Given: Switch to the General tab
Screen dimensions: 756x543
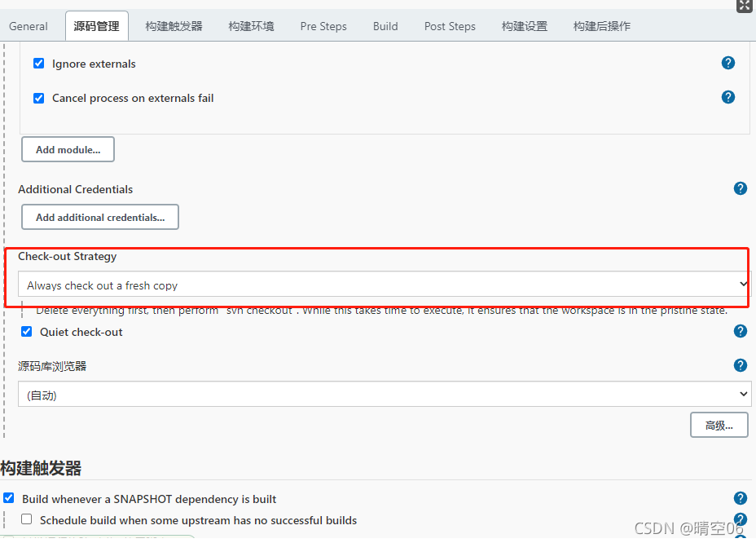Looking at the screenshot, I should point(29,26).
